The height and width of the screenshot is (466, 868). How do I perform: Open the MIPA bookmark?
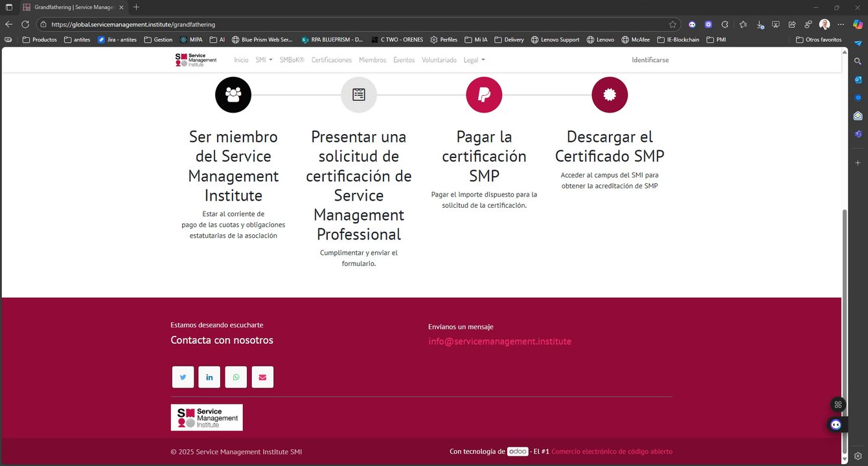(191, 39)
